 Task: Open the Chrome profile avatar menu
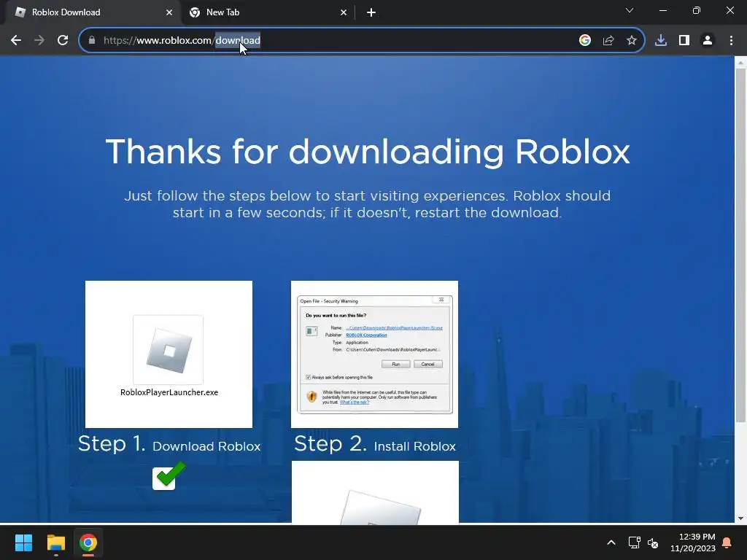click(708, 41)
